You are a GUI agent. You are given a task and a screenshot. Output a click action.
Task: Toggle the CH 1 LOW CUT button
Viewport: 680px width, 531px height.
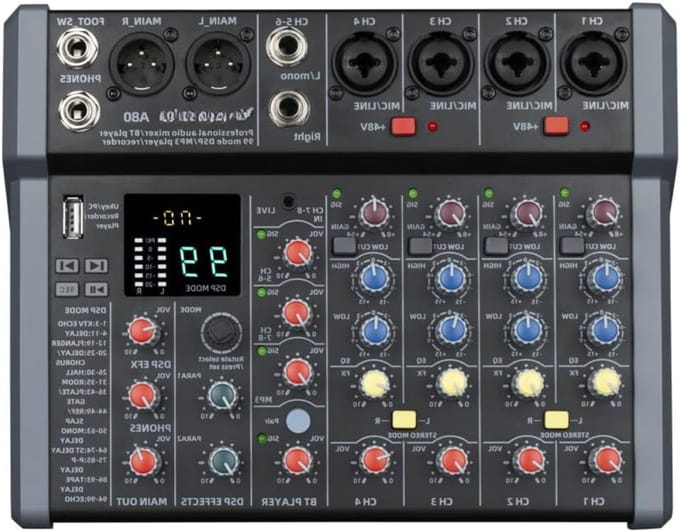[572, 246]
